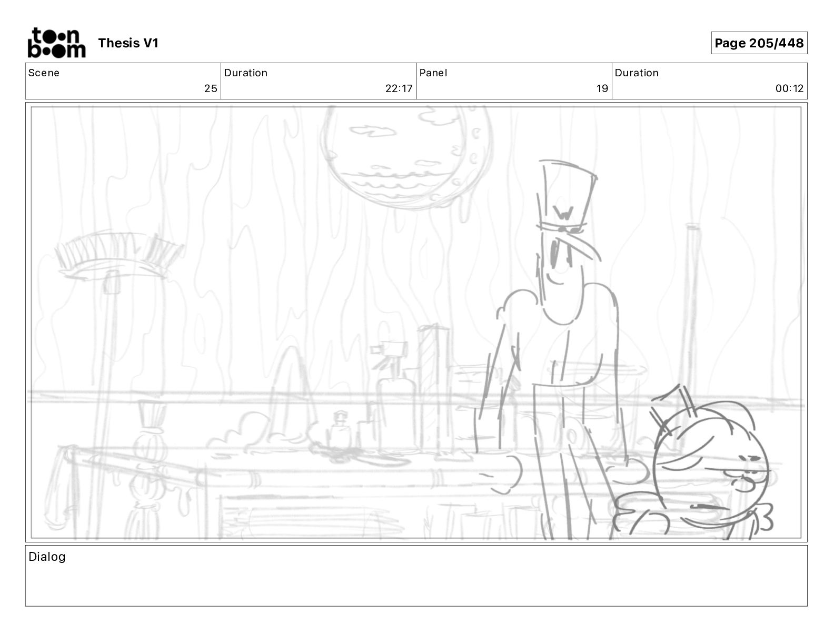834x644 pixels.
Task: Click the 'Dialog' label
Action: (47, 557)
